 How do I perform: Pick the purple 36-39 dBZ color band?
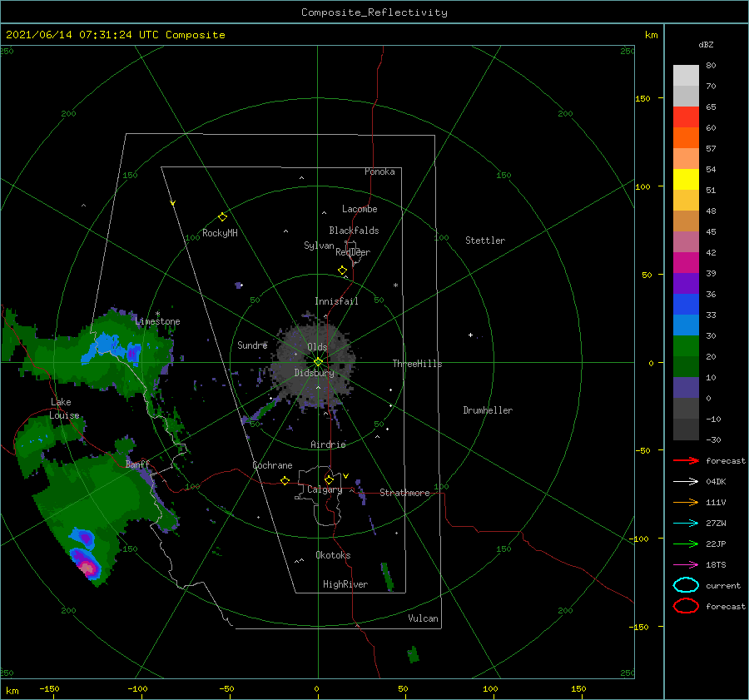pyautogui.click(x=686, y=284)
